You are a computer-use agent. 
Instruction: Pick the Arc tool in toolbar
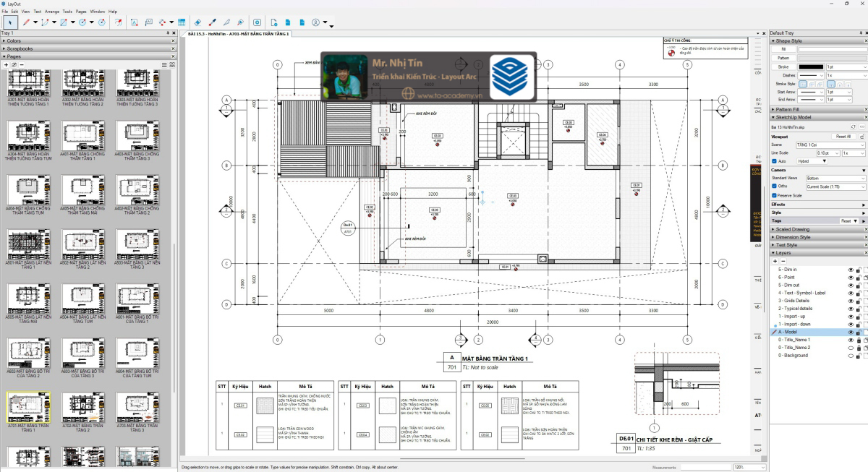[x=44, y=22]
